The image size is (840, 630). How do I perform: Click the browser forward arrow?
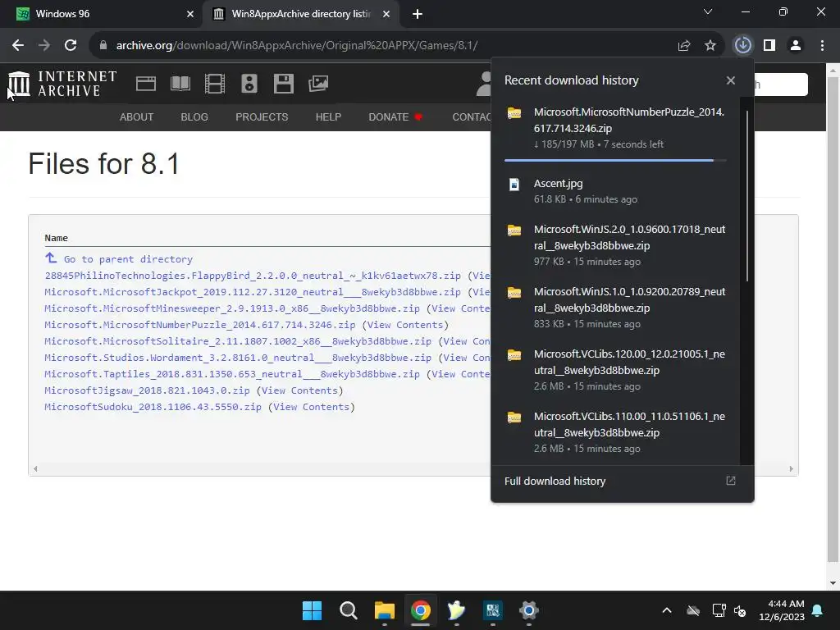click(x=44, y=46)
